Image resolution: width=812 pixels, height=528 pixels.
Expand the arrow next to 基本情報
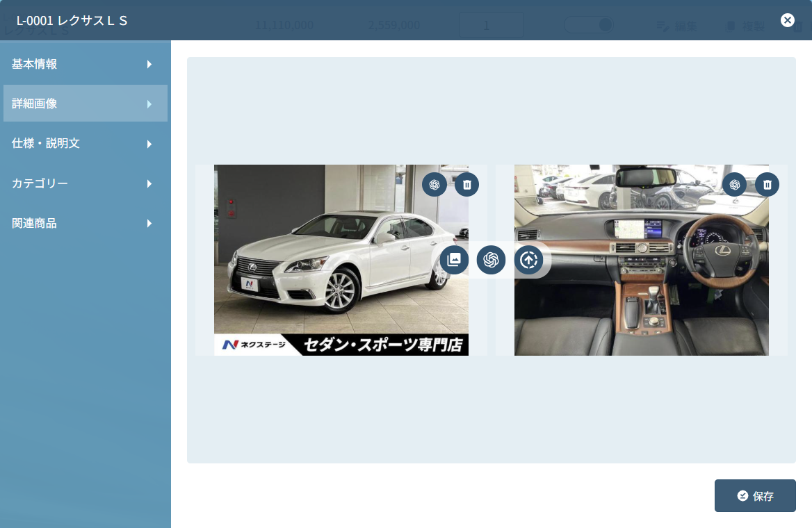pyautogui.click(x=149, y=64)
